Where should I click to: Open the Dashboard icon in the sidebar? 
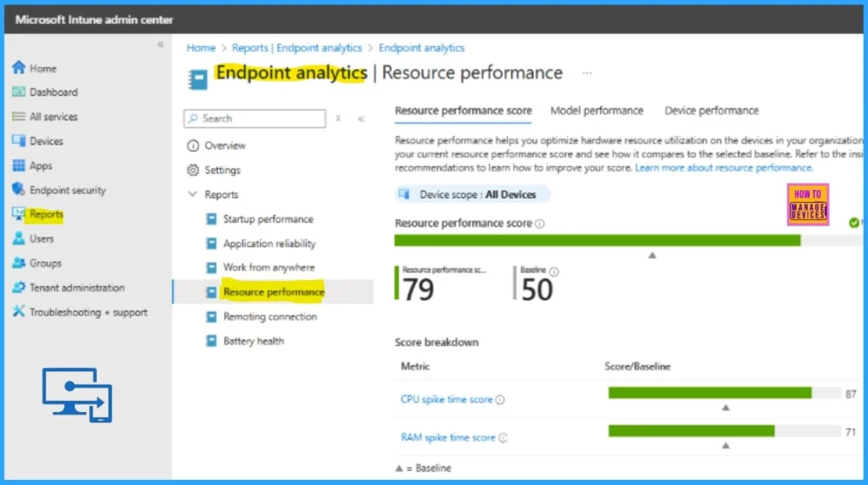[x=19, y=92]
